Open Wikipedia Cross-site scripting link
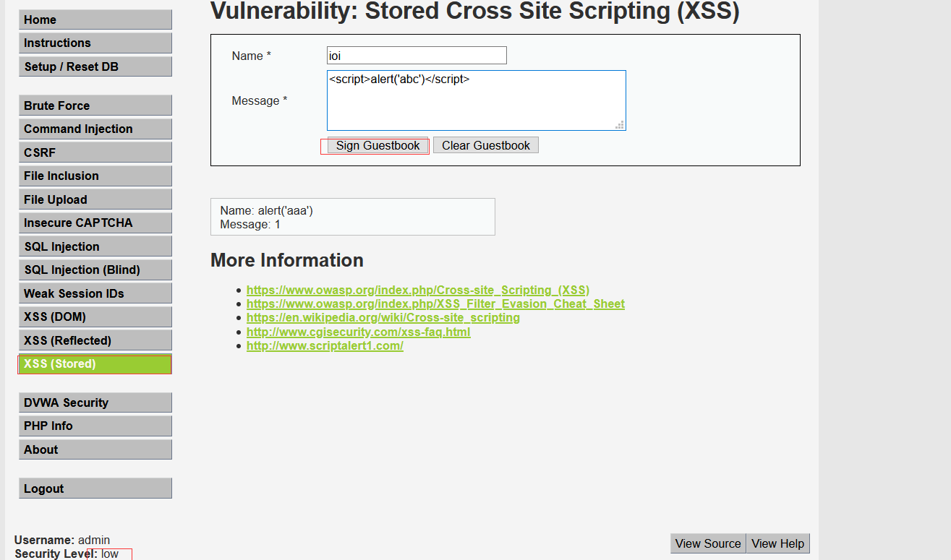 coord(383,317)
